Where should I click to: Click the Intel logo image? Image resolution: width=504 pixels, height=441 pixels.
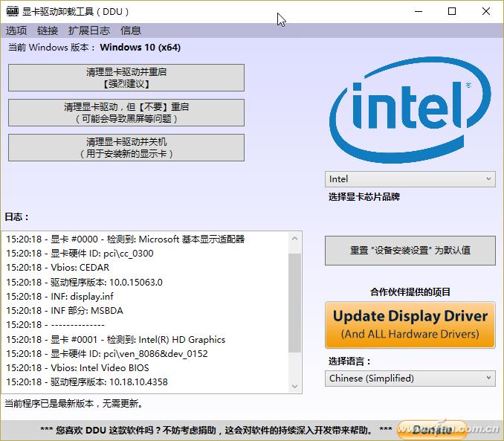click(x=410, y=109)
